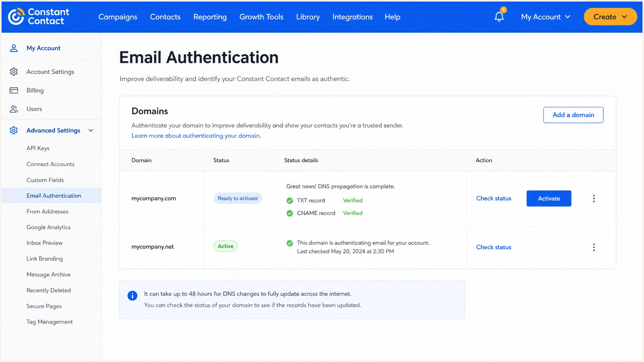Open Message Archive in sidebar
The height and width of the screenshot is (362, 644).
[49, 275]
